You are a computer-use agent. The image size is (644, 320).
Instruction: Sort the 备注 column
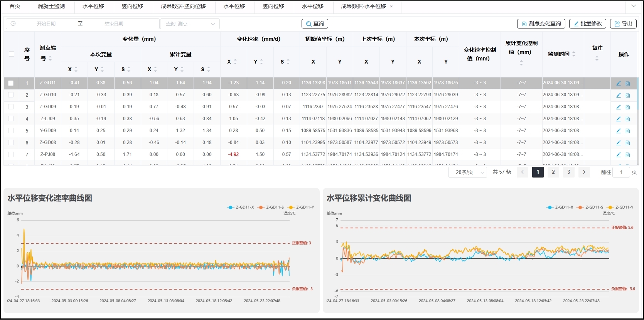pyautogui.click(x=597, y=59)
